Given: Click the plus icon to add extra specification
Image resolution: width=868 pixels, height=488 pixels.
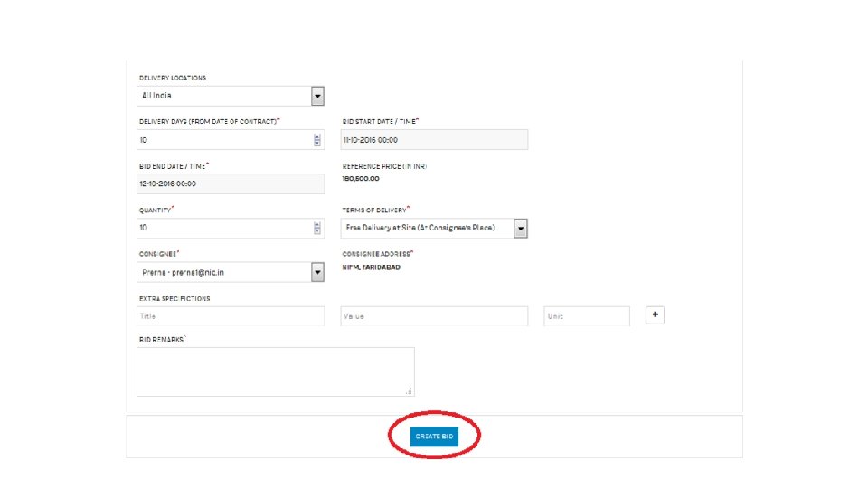Looking at the screenshot, I should [x=656, y=315].
